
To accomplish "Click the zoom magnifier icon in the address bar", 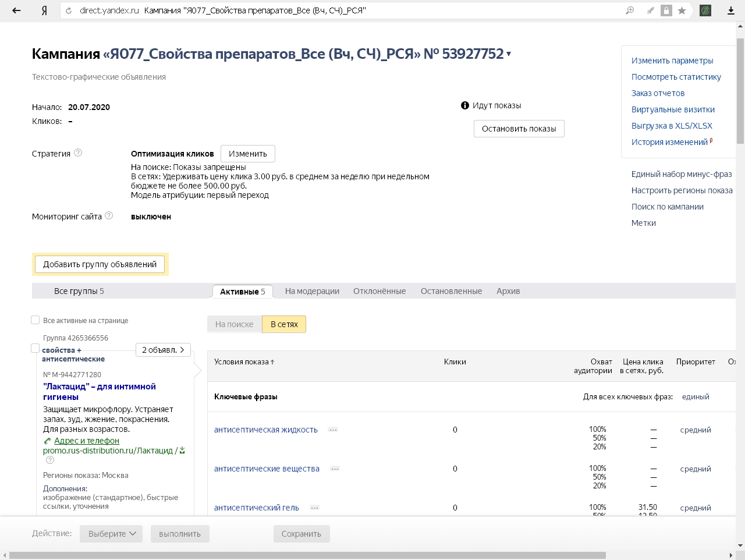I will pos(630,10).
